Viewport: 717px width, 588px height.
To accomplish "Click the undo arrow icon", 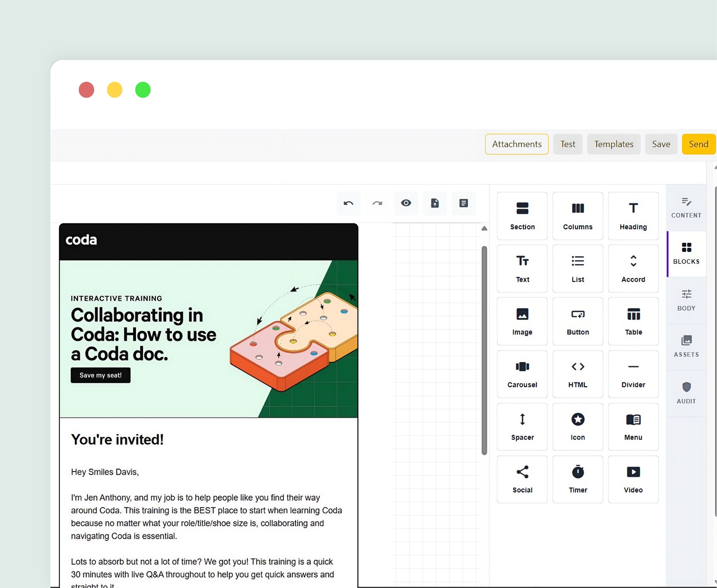I will 348,203.
